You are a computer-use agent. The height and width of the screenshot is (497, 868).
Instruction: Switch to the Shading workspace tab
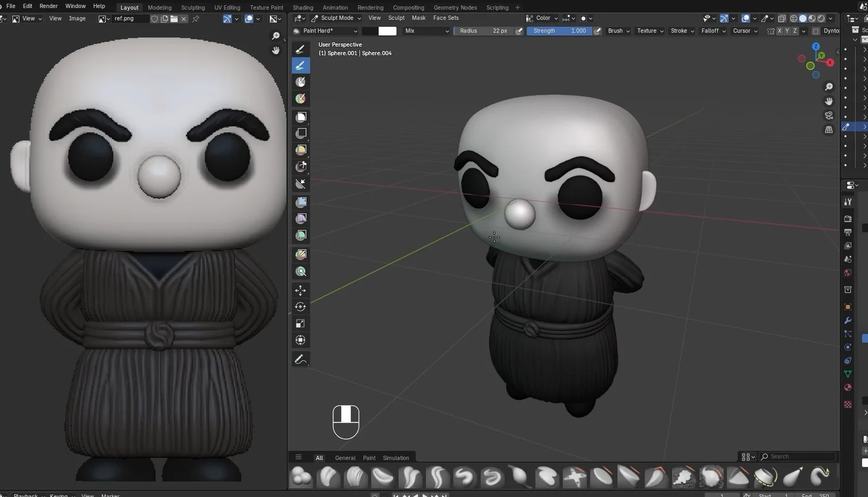[303, 8]
